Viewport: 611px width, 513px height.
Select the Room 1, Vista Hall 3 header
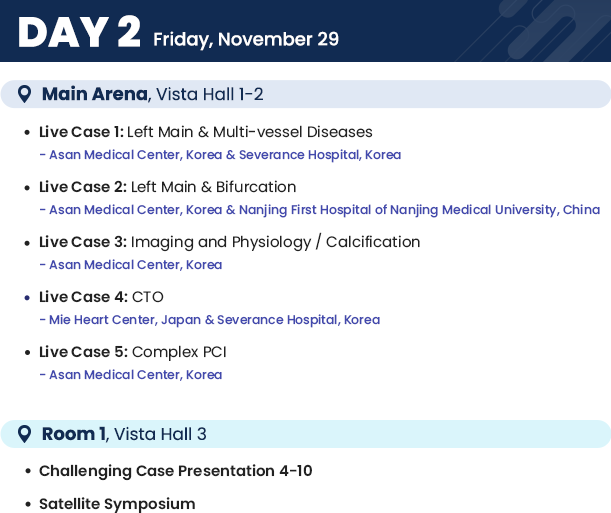[x=306, y=434]
